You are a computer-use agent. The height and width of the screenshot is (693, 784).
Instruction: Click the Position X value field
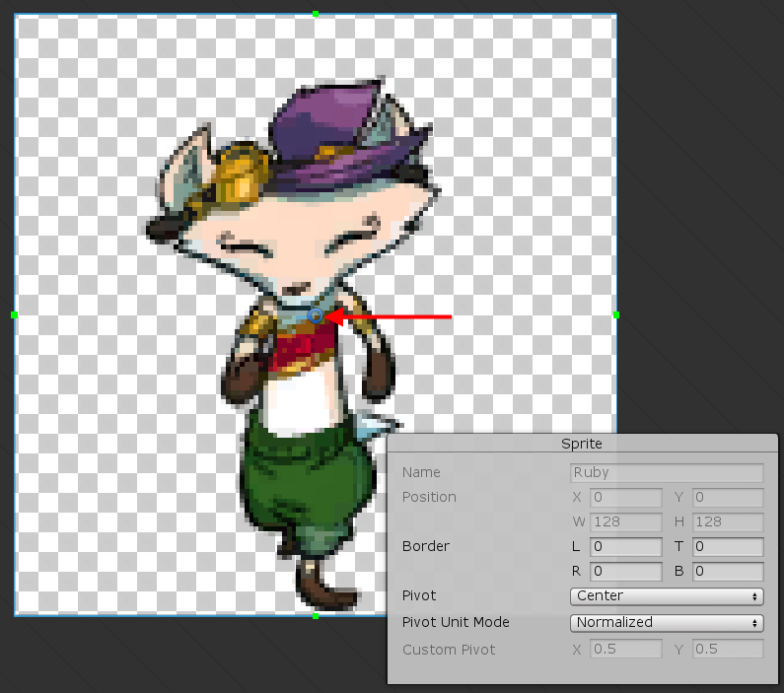point(625,498)
